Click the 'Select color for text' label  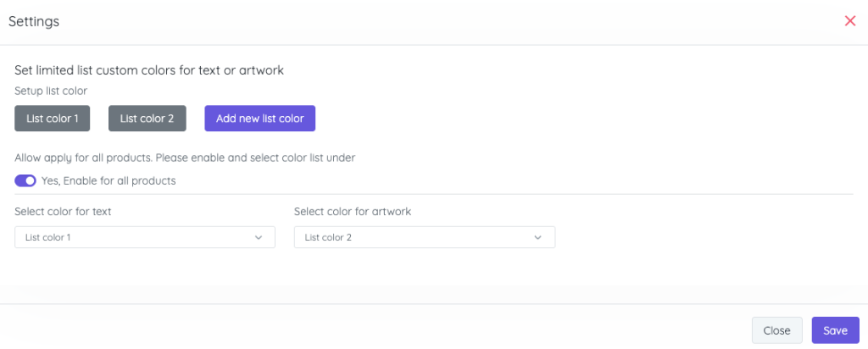point(63,212)
